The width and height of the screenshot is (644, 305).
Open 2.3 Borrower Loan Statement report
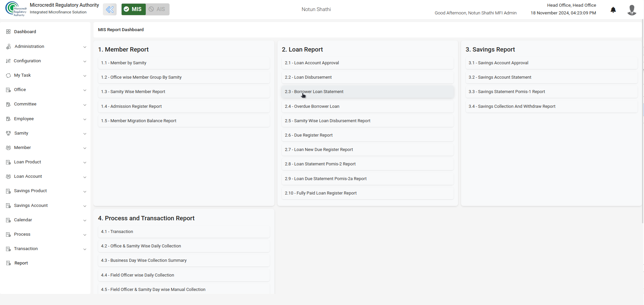point(368,92)
